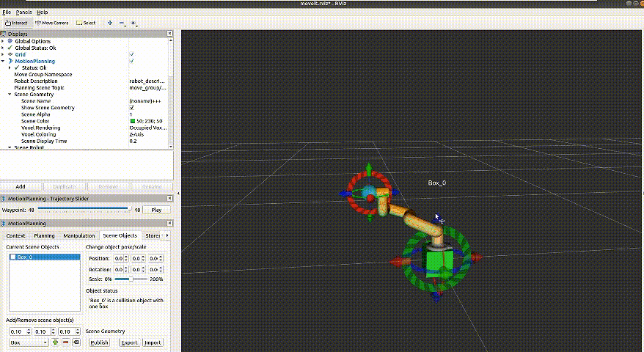Click the green Scene Color swatch

(133, 121)
